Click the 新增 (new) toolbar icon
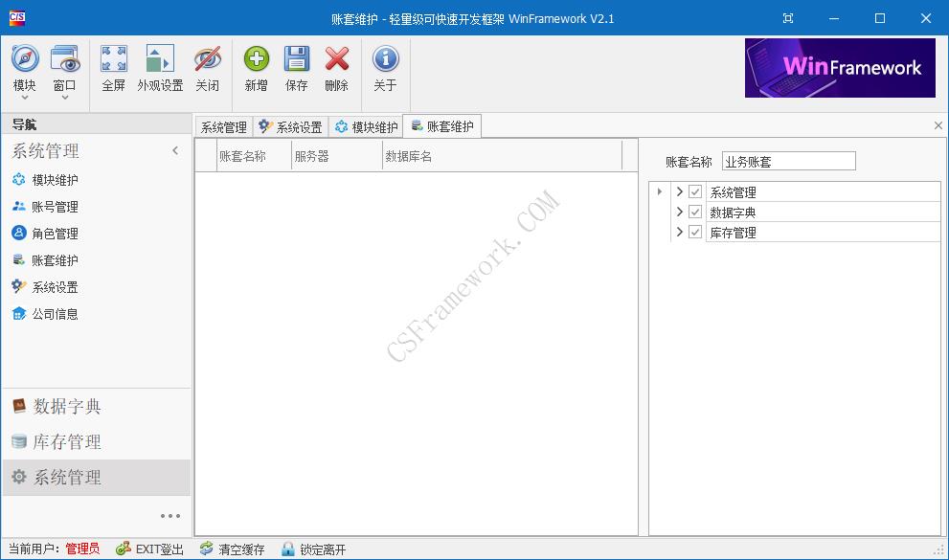This screenshot has width=949, height=560. tap(255, 67)
